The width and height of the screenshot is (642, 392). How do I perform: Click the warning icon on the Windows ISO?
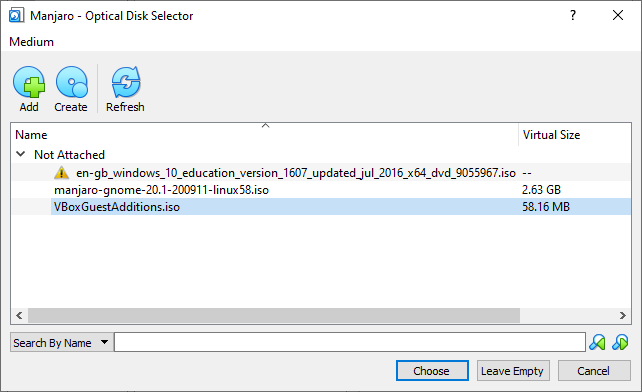coord(61,172)
